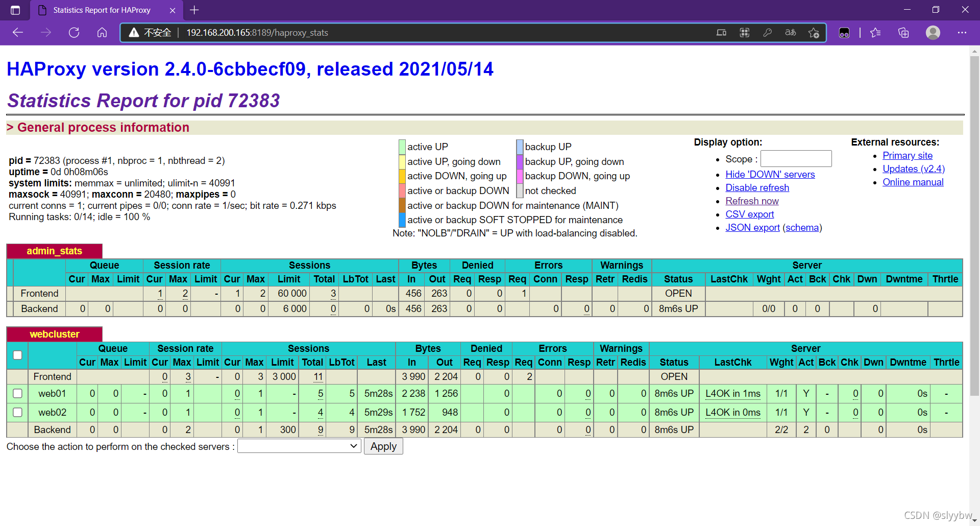Open the tab actions menu icon
This screenshot has width=980, height=526.
coord(15,10)
